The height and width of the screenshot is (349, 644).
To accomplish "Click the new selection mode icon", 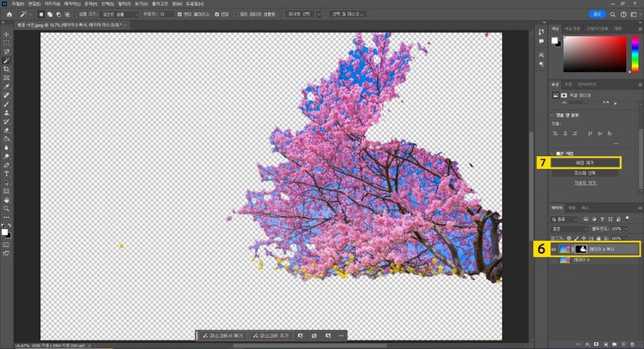I will click(x=41, y=15).
